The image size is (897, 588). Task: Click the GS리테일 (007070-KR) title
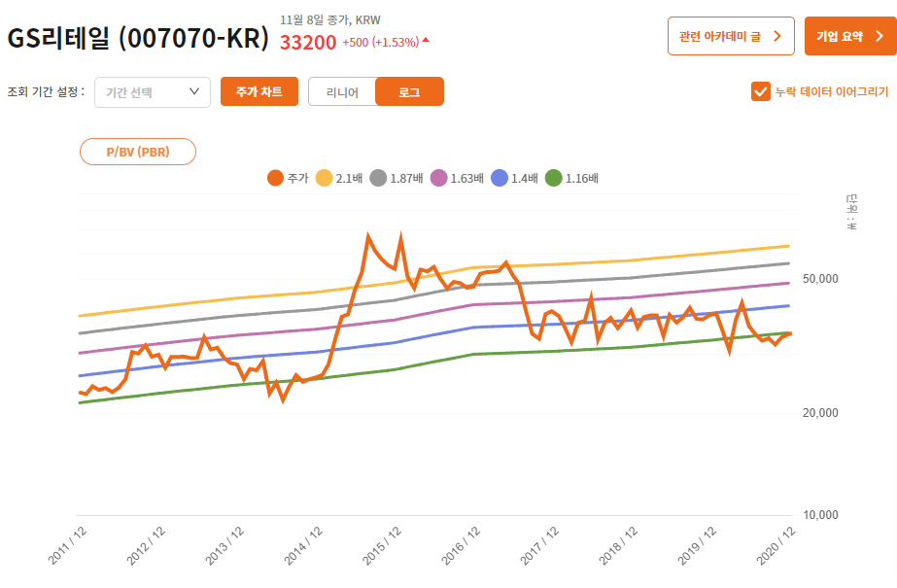pos(138,38)
